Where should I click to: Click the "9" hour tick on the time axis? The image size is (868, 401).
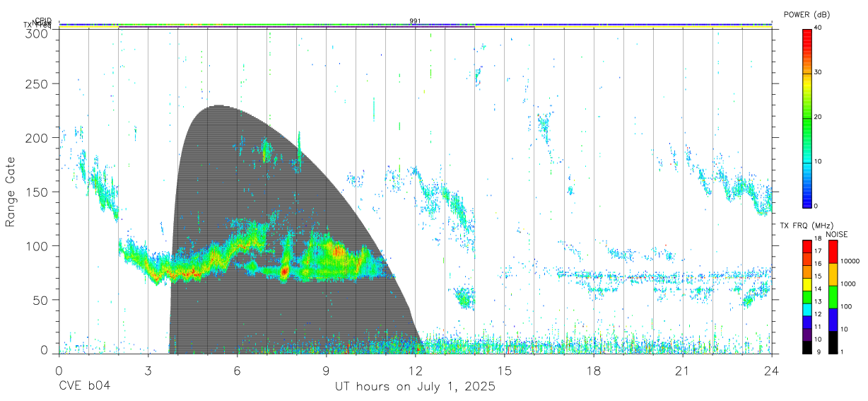(326, 371)
